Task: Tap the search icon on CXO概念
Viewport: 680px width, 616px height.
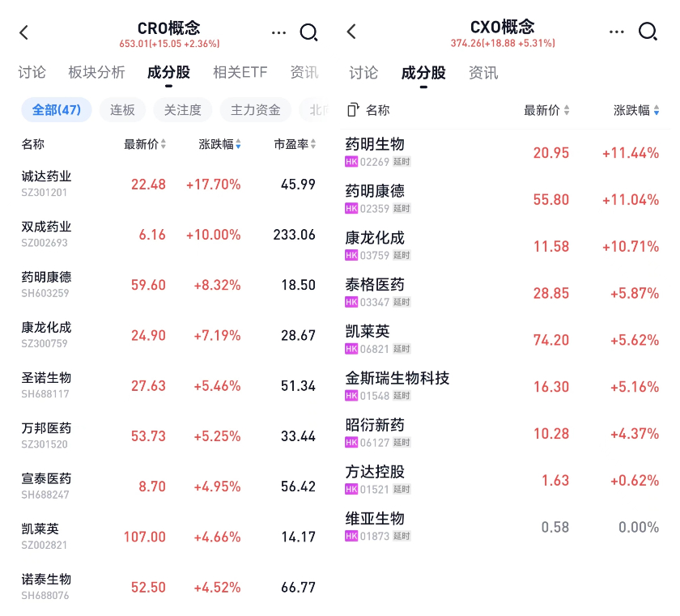Action: point(648,32)
